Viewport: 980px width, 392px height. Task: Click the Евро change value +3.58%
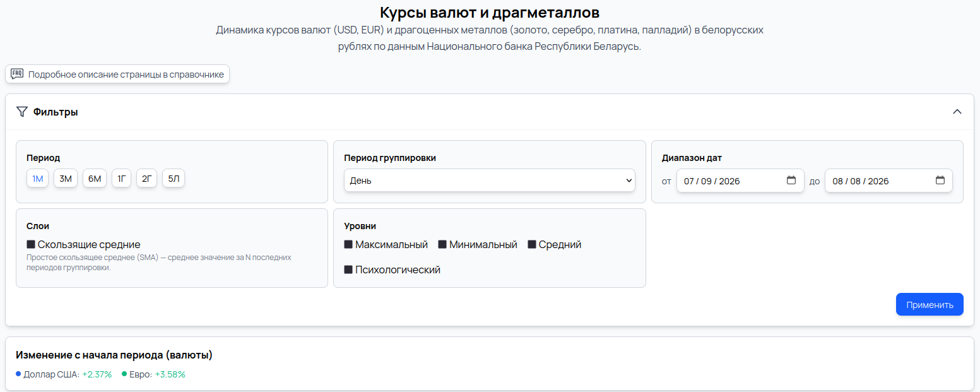pyautogui.click(x=170, y=374)
